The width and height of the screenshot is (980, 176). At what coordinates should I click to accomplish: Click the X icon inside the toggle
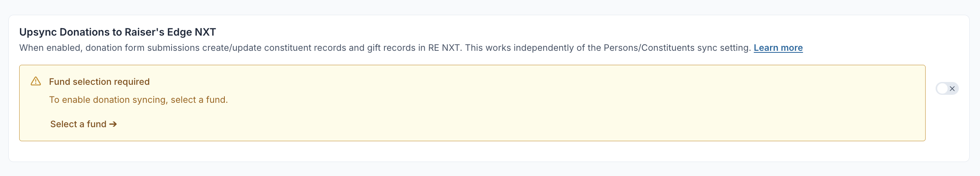(952, 88)
